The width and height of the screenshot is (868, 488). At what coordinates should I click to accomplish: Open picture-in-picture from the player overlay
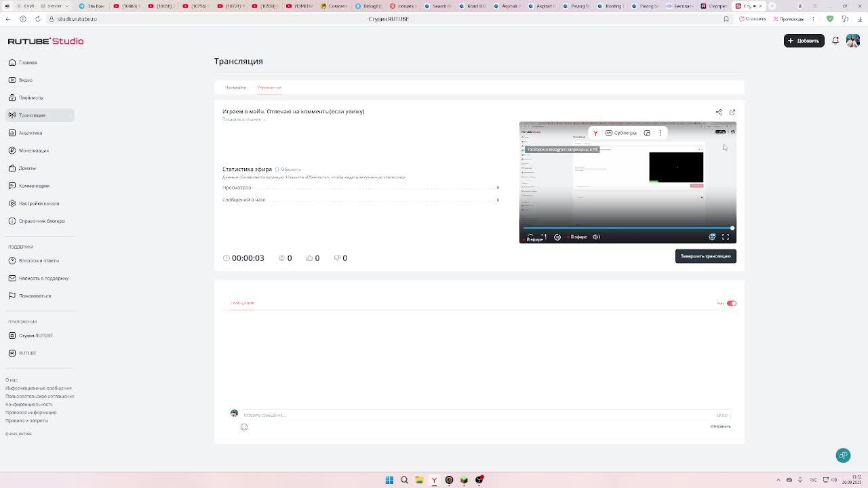[x=647, y=133]
